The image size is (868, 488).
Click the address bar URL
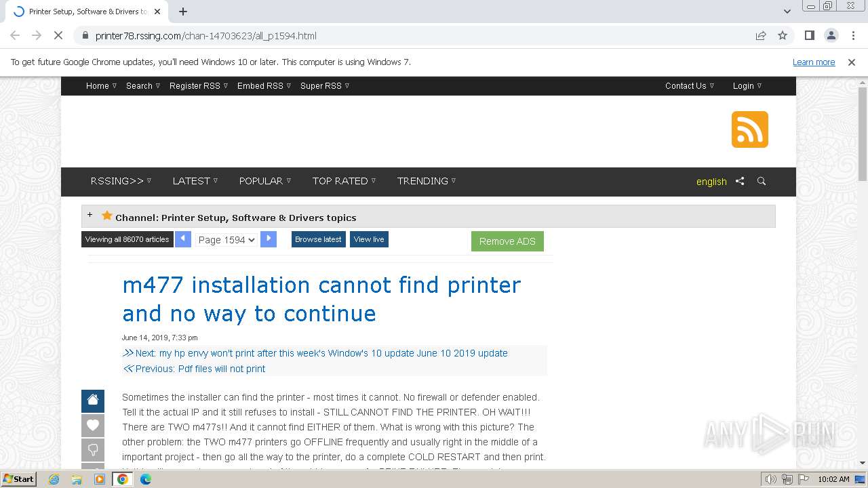point(206,36)
